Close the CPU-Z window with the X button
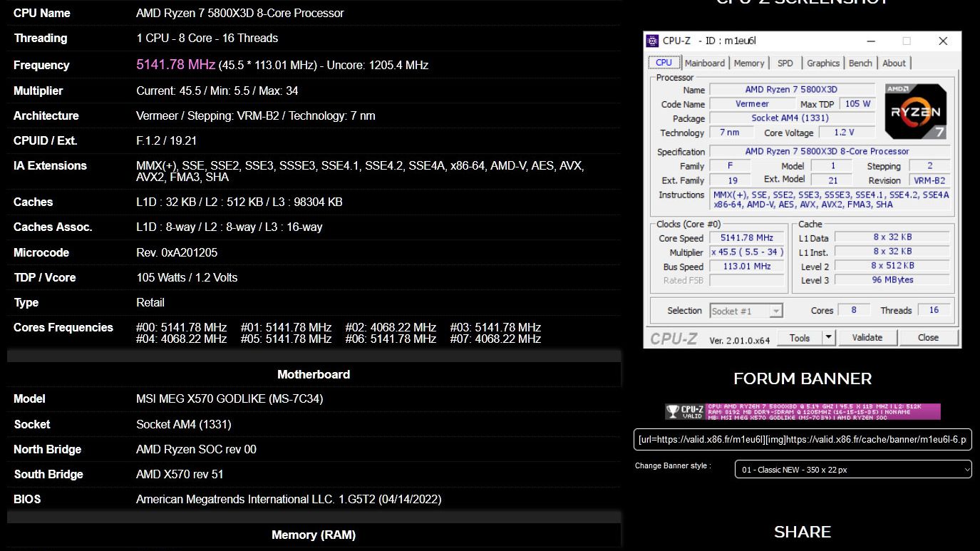This screenshot has height=551, width=980. (x=943, y=41)
